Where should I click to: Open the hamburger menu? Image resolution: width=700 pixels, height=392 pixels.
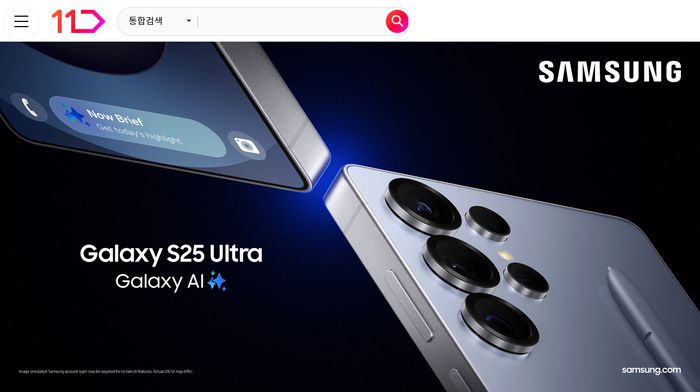click(x=21, y=21)
